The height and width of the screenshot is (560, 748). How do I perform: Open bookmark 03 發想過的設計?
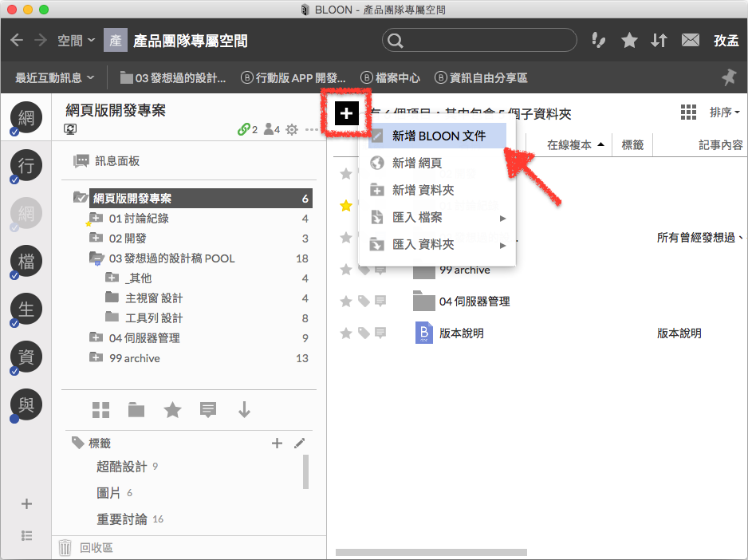173,77
